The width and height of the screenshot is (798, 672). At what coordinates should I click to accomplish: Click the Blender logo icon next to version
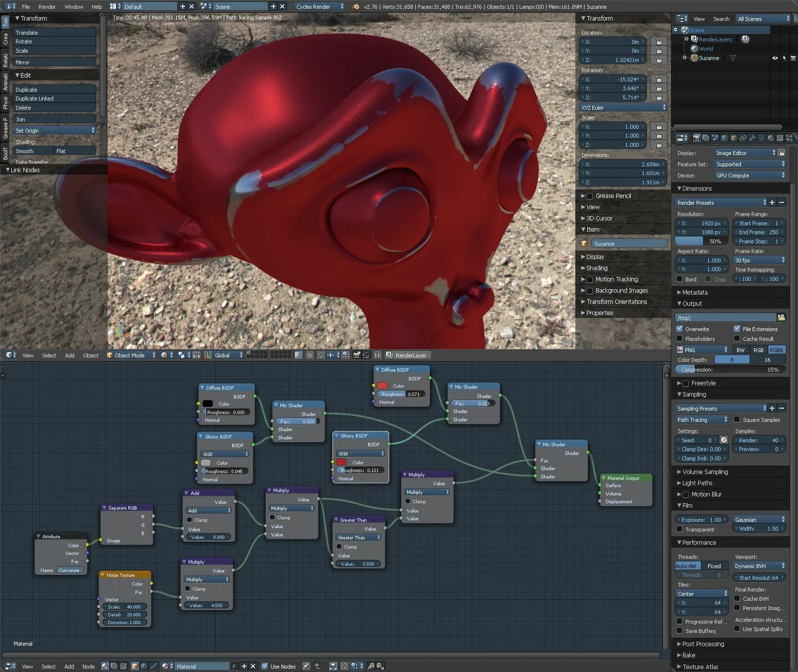356,6
